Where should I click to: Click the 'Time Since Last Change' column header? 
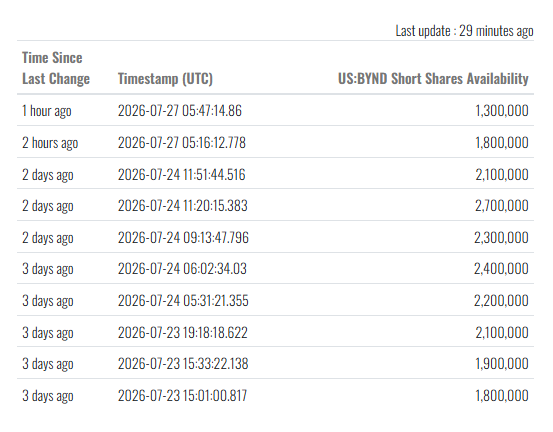[56, 68]
